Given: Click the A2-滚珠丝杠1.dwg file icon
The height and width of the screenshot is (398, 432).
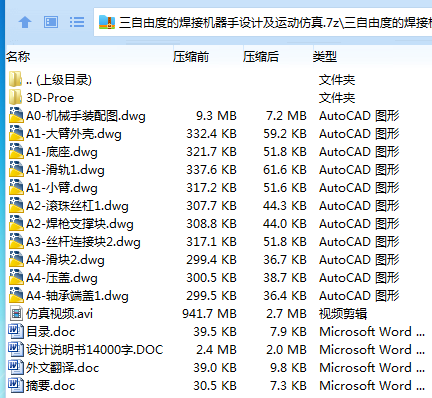Looking at the screenshot, I should point(16,205).
